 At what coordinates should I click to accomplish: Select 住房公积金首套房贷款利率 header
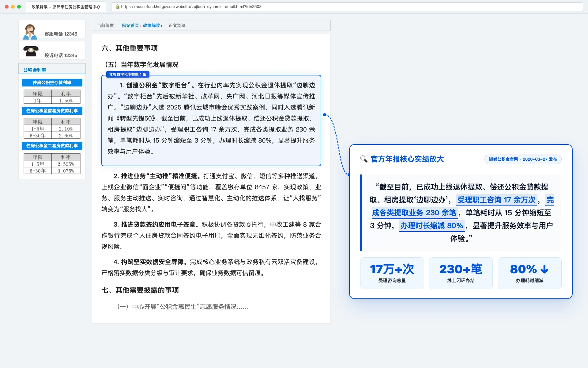[52, 111]
